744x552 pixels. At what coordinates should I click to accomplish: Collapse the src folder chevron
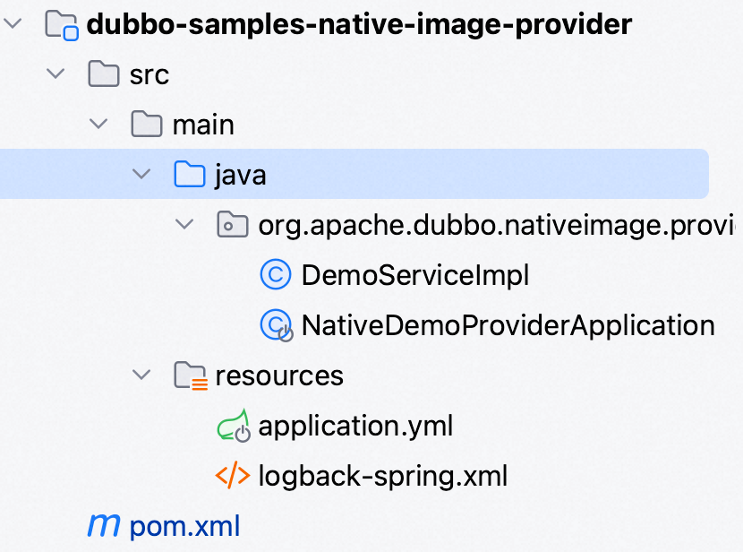[57, 74]
